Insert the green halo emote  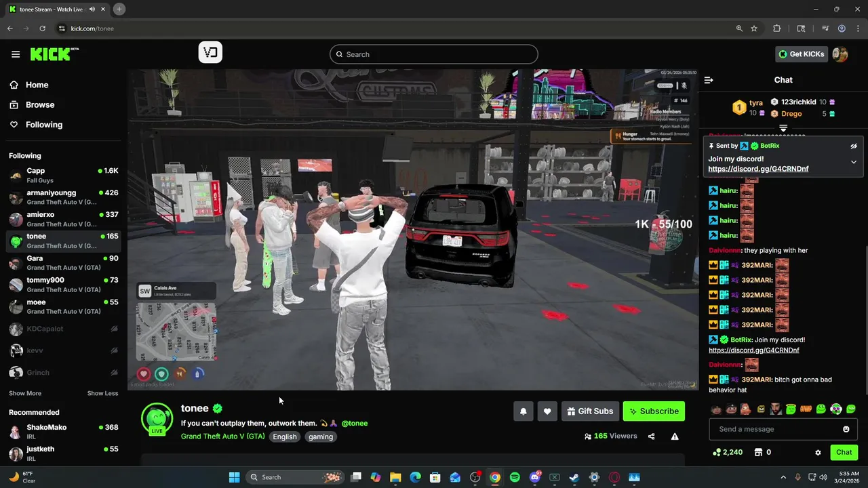tap(791, 409)
